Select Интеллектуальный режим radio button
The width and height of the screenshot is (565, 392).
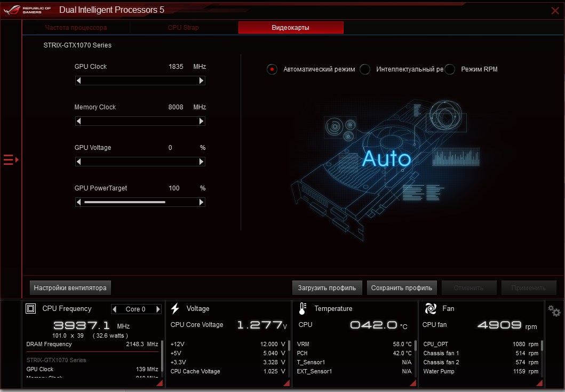click(x=364, y=69)
